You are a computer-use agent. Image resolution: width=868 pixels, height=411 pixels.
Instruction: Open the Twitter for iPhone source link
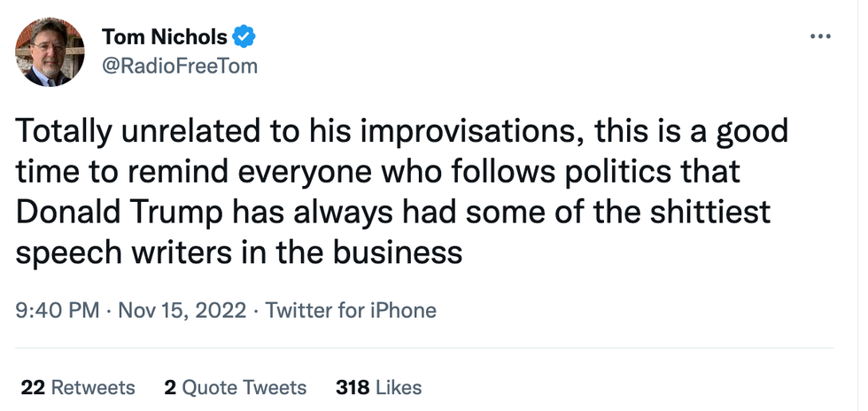[x=351, y=310]
